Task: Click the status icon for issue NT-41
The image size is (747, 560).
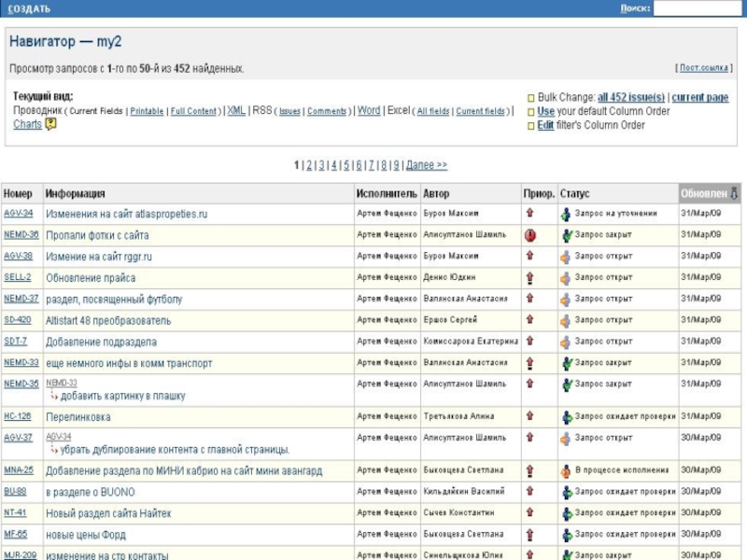Action: (x=567, y=514)
